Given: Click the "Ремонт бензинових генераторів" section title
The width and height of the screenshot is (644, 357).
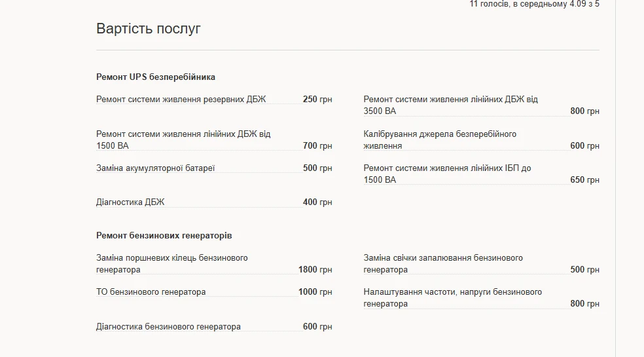Looking at the screenshot, I should (x=164, y=235).
